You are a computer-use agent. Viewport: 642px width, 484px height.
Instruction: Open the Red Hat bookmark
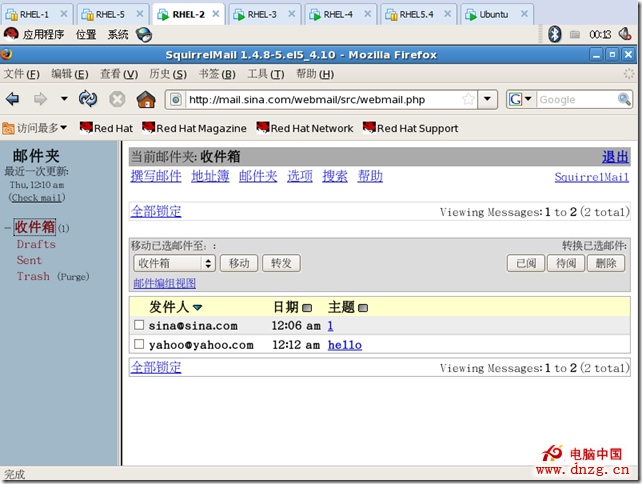tap(106, 128)
